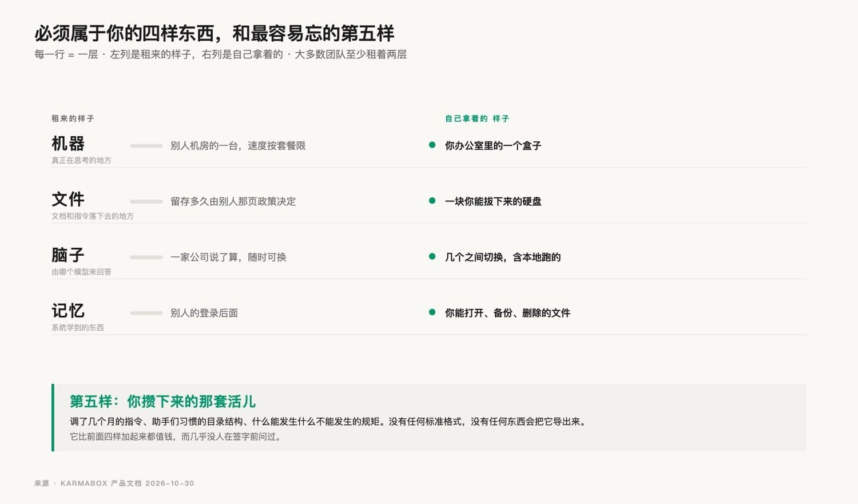
Task: Click the caption "文档和指令落下去的地方"
Action: coord(93,216)
